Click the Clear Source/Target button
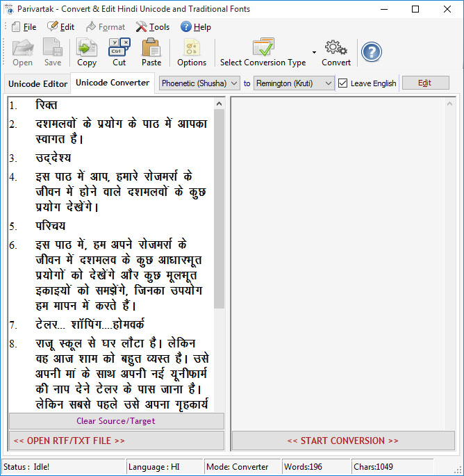The image size is (464, 476). pyautogui.click(x=117, y=421)
